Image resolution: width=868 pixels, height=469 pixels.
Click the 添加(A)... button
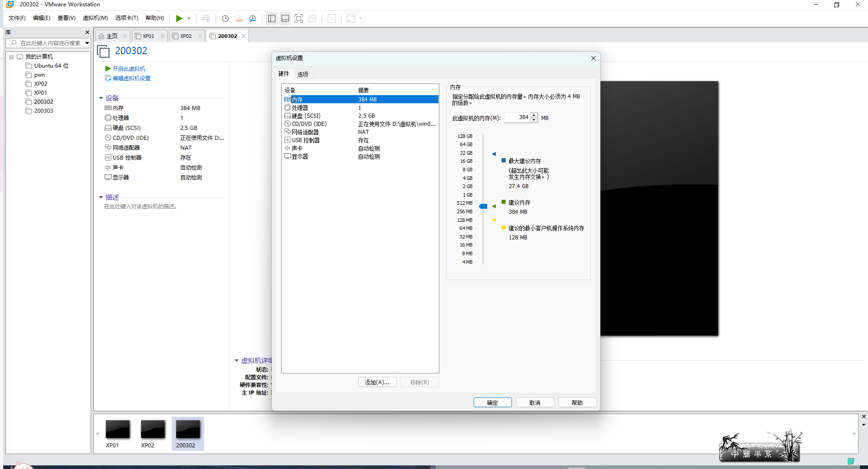pyautogui.click(x=377, y=382)
